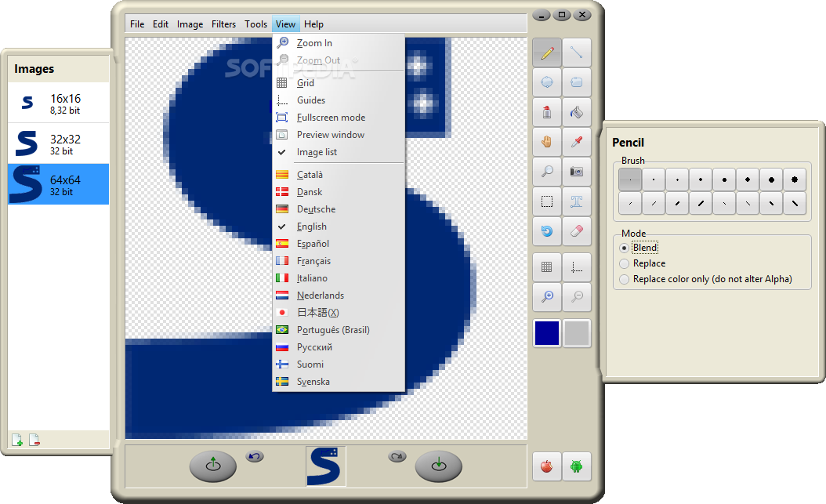Click the small redo button below canvas
The image size is (826, 504).
(397, 457)
